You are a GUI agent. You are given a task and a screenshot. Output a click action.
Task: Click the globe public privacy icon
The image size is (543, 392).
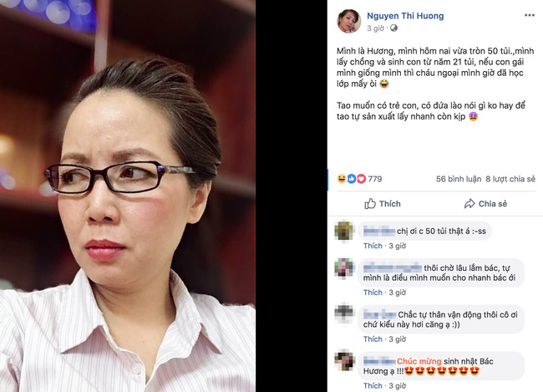click(x=393, y=28)
